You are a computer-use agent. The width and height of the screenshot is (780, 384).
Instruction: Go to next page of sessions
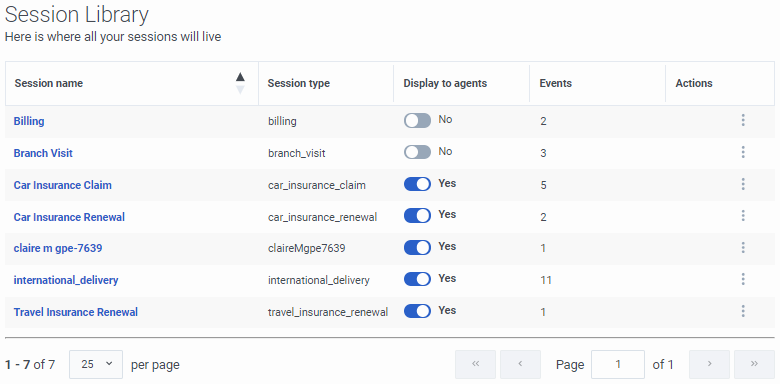(709, 364)
